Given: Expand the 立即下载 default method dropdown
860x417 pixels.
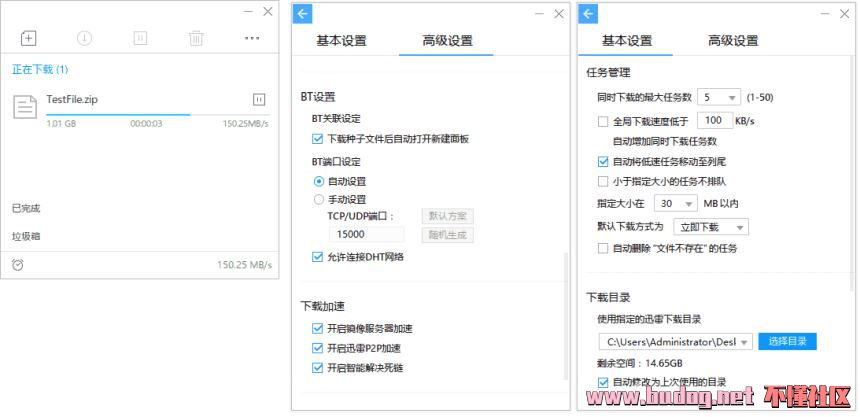Looking at the screenshot, I should pos(709,227).
